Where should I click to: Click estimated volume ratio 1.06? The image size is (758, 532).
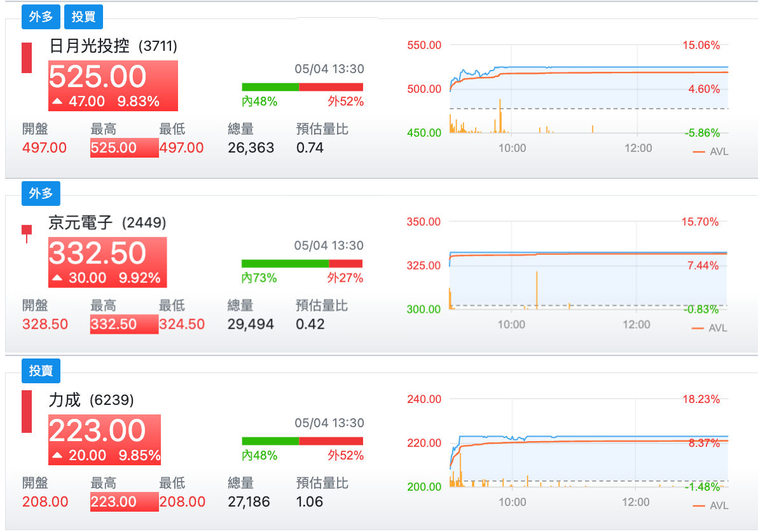tap(310, 501)
